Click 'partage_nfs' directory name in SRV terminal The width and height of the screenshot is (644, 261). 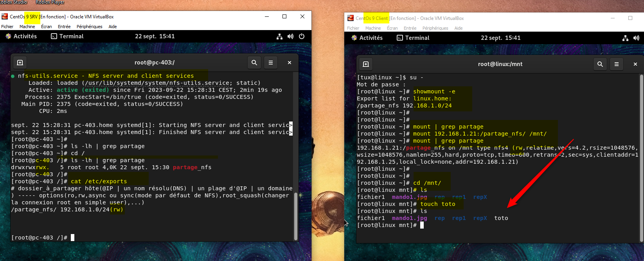click(x=192, y=167)
